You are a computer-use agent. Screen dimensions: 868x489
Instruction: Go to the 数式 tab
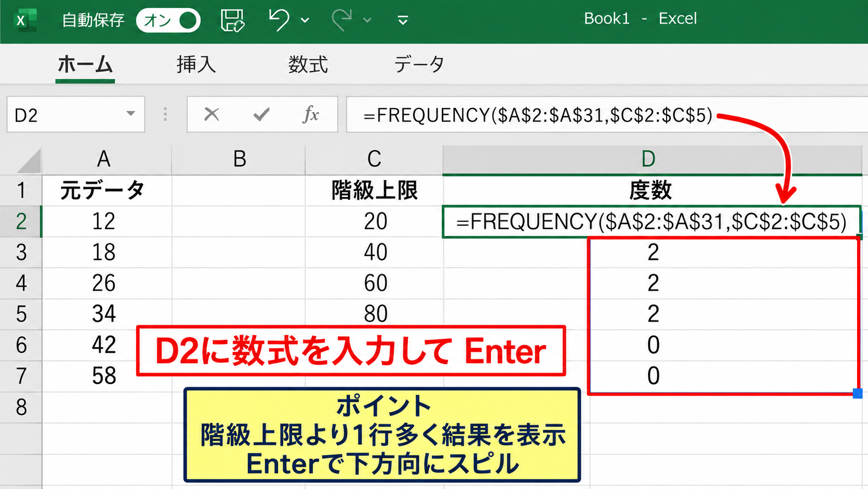[308, 65]
